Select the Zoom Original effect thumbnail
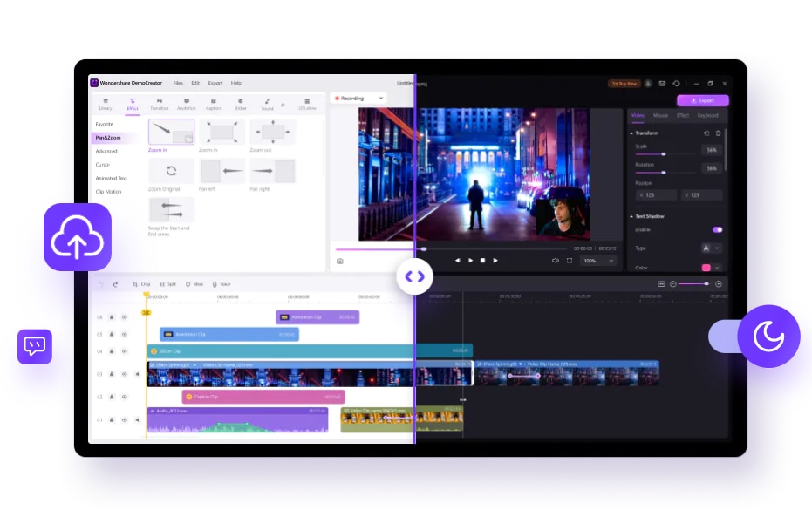Screen dimensions: 812x524 [x=171, y=171]
